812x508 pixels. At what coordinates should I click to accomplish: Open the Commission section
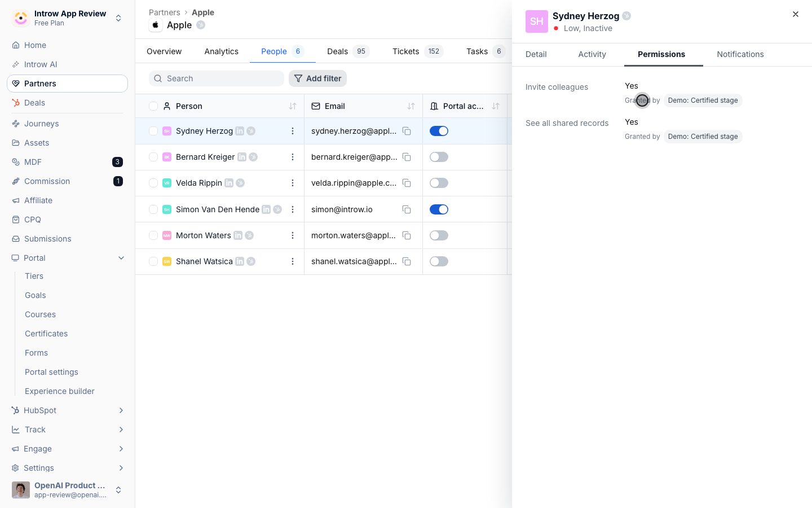coord(67,181)
